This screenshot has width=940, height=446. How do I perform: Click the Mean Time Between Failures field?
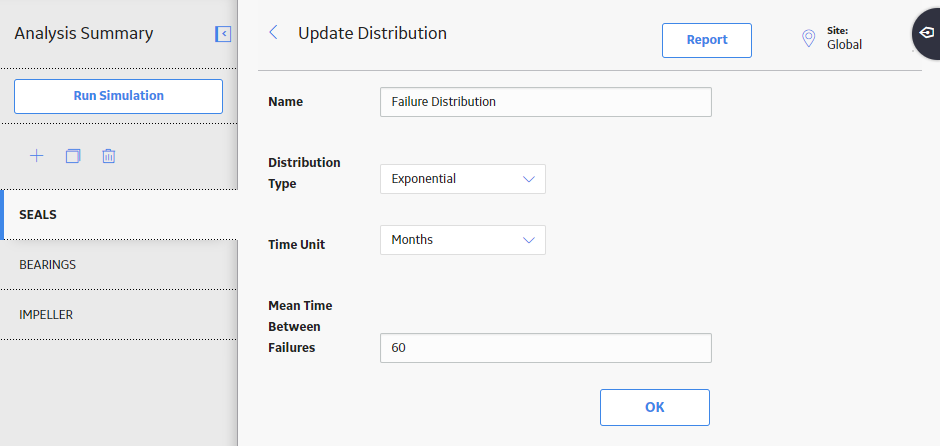(x=546, y=348)
